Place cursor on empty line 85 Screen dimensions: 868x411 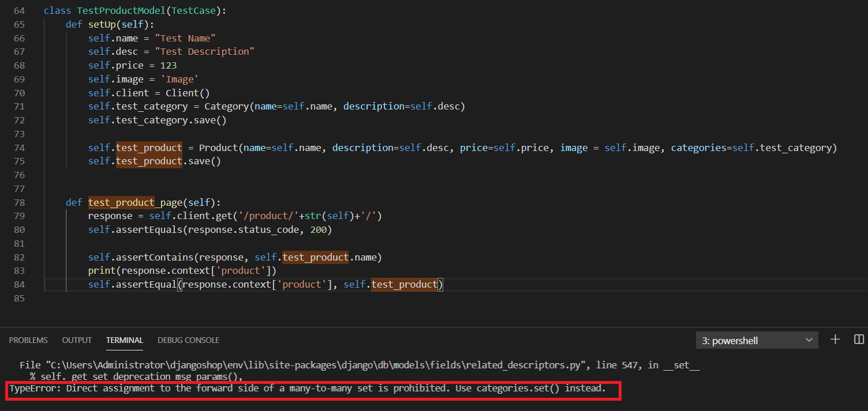tap(173, 299)
